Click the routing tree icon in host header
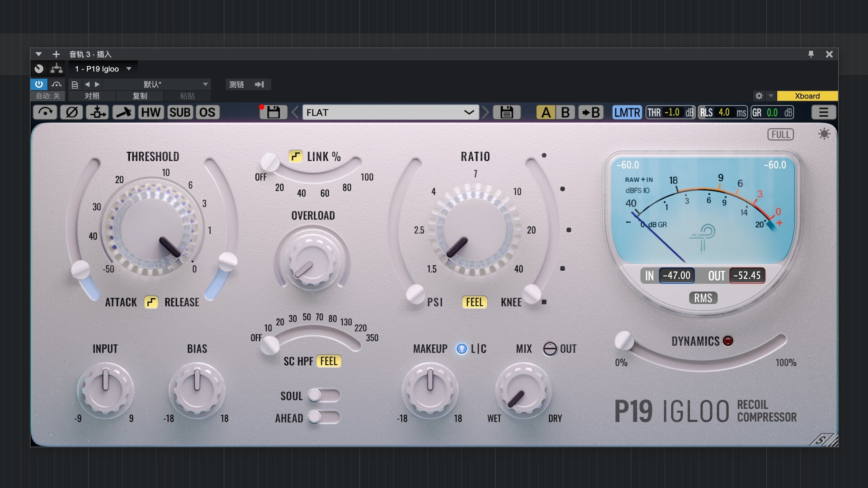868x488 pixels. pyautogui.click(x=57, y=68)
